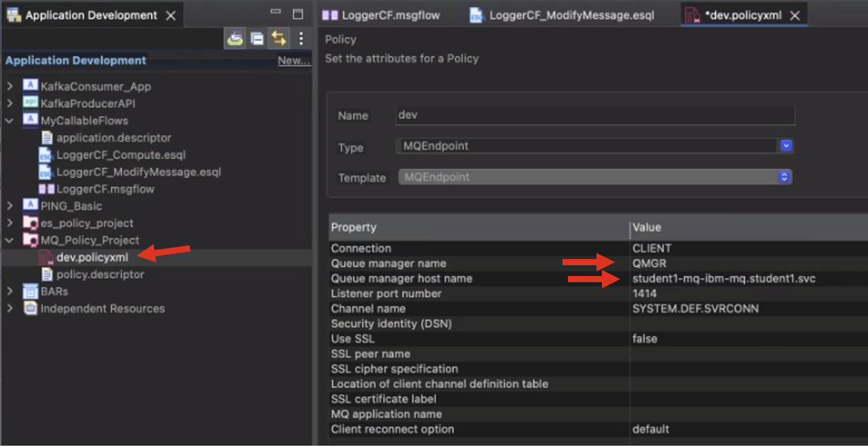868x448 pixels.
Task: Close the dev.policyxml editor tab
Action: (x=795, y=15)
